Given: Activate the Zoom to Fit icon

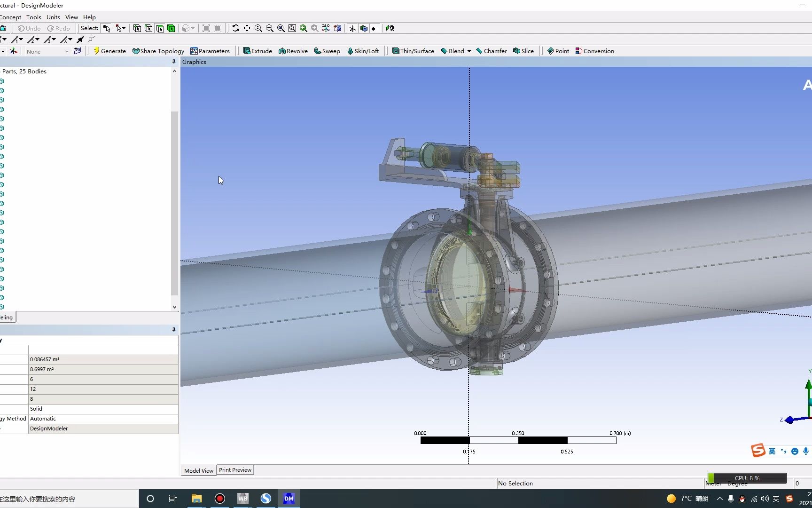Looking at the screenshot, I should click(281, 28).
